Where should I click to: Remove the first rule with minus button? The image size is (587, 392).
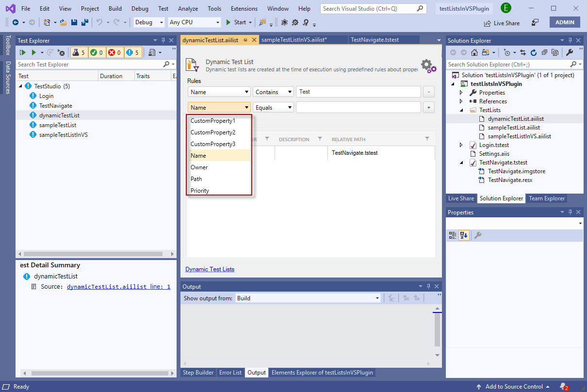[x=429, y=92]
